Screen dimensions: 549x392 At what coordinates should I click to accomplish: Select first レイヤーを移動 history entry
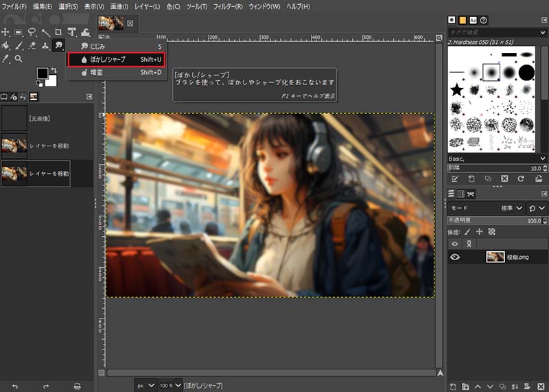click(x=47, y=146)
